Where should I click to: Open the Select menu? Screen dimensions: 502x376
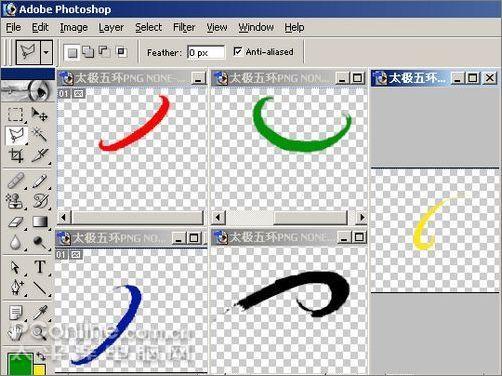click(148, 27)
